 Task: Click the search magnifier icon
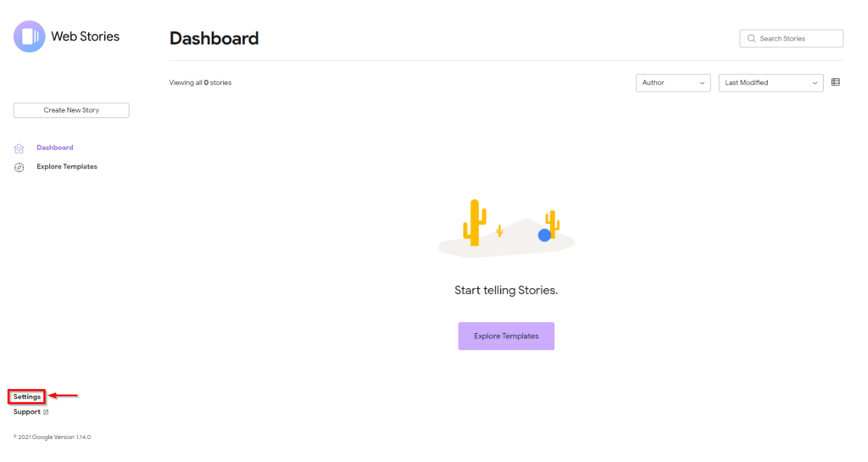tap(751, 39)
